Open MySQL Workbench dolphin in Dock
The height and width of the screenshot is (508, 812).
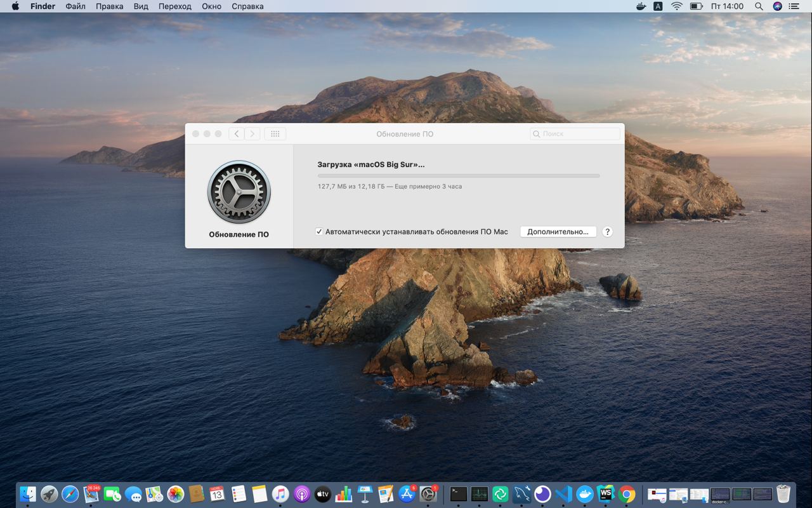(521, 494)
